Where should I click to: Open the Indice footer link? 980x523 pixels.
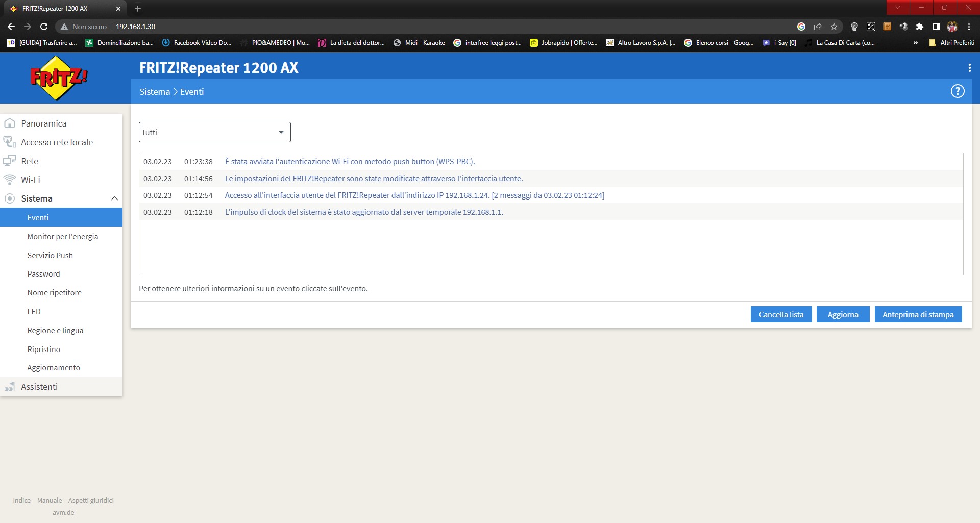point(22,501)
